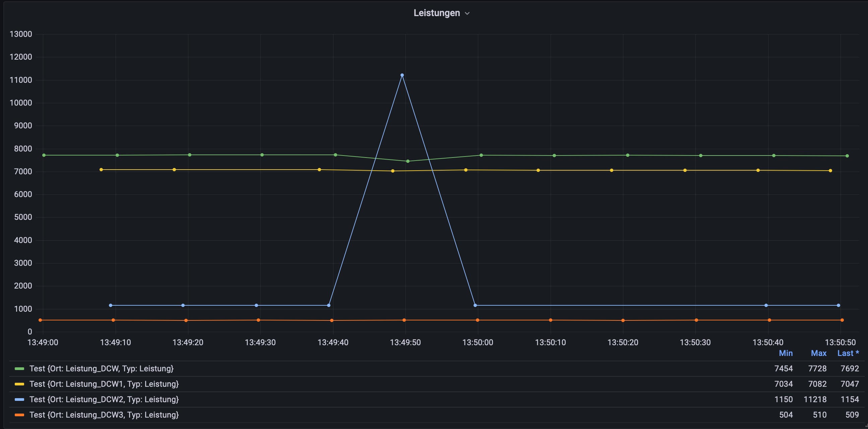Sort legend by Max column header

(x=818, y=353)
